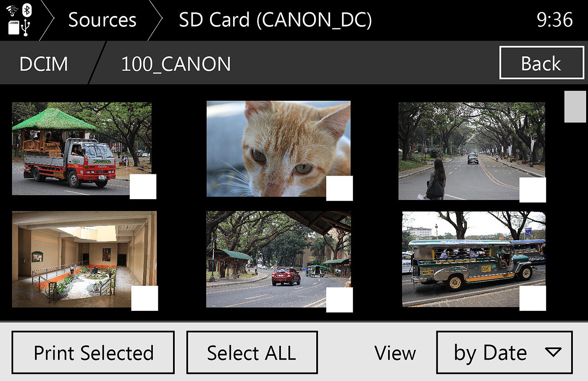Navigate to the DCIM folder
This screenshot has width=588, height=381.
click(x=44, y=64)
